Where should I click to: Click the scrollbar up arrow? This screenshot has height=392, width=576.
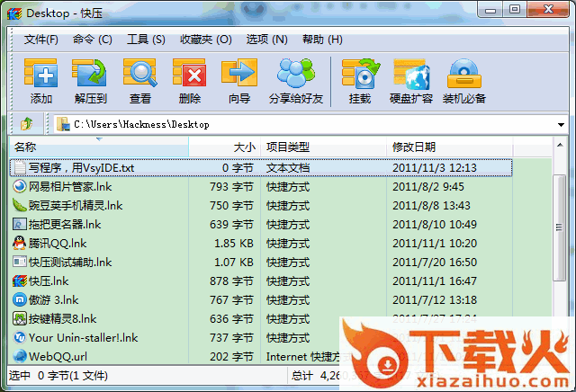(560, 145)
